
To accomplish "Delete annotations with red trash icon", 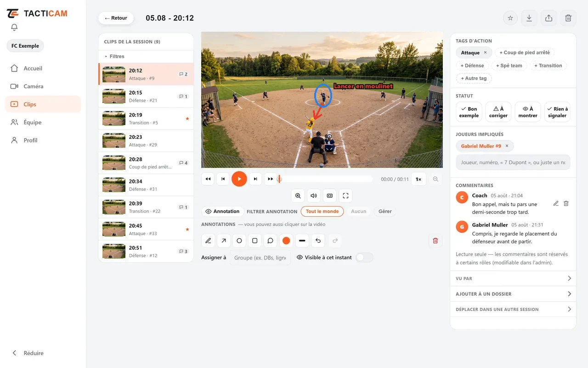I will click(435, 241).
